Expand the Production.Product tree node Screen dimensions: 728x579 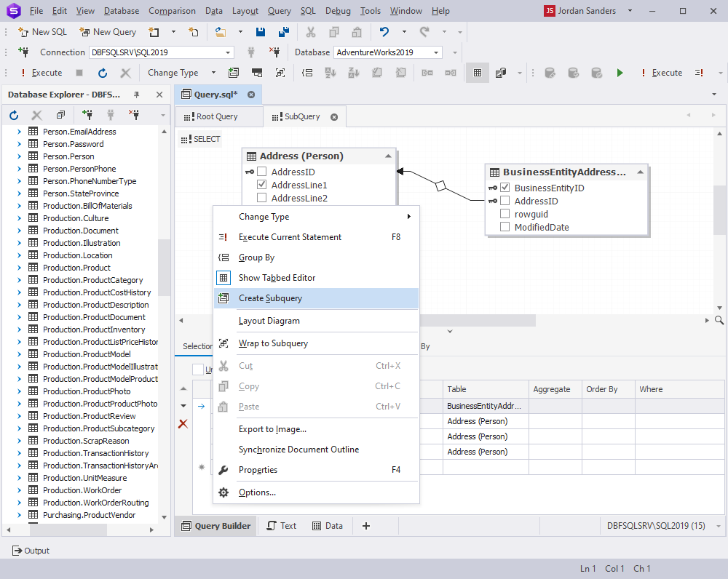tap(19, 268)
